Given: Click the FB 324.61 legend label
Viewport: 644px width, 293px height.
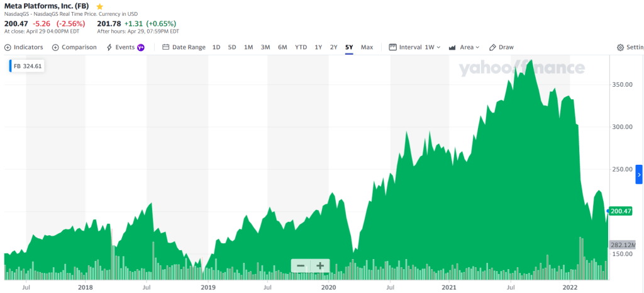Looking at the screenshot, I should [x=28, y=65].
